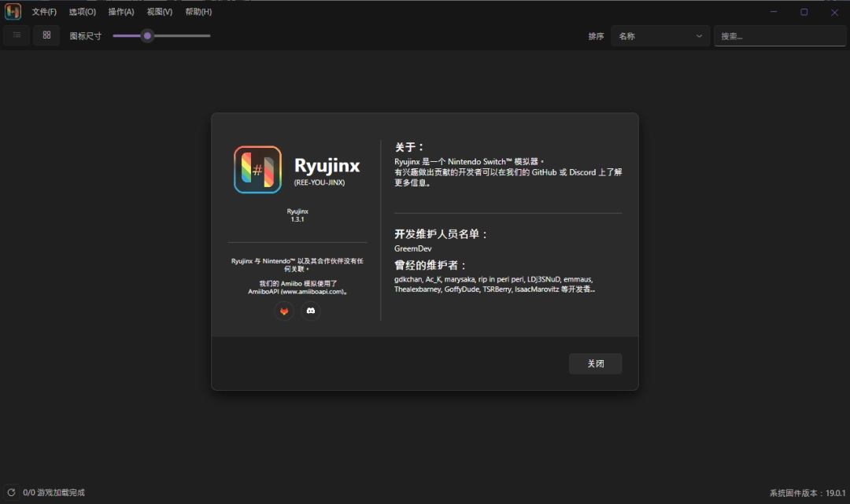Open the Discord community icon
The width and height of the screenshot is (850, 504).
311,311
